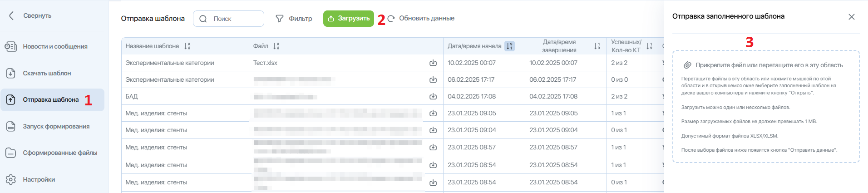Click the green Загрузить button
The width and height of the screenshot is (868, 193).
[x=349, y=19]
